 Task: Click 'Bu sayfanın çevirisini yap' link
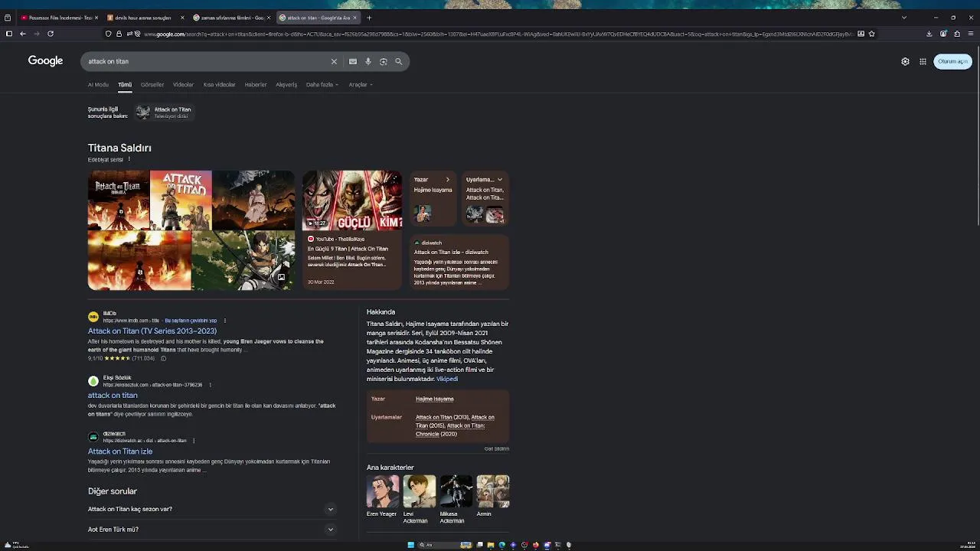tap(191, 321)
